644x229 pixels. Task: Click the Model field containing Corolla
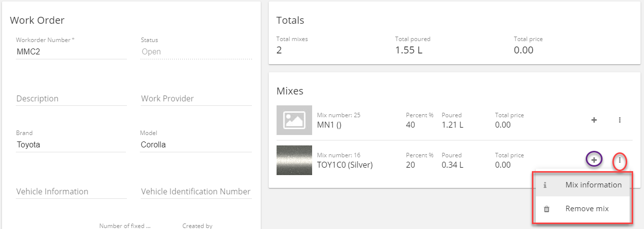click(x=196, y=145)
